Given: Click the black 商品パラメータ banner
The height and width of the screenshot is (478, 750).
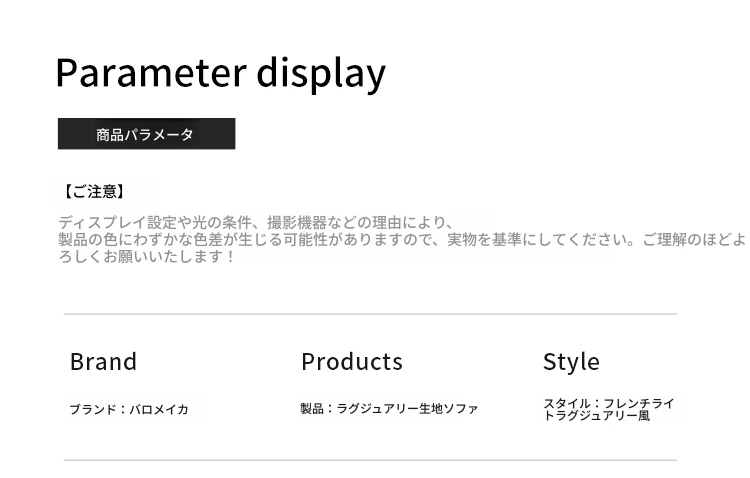Looking at the screenshot, I should tap(146, 134).
